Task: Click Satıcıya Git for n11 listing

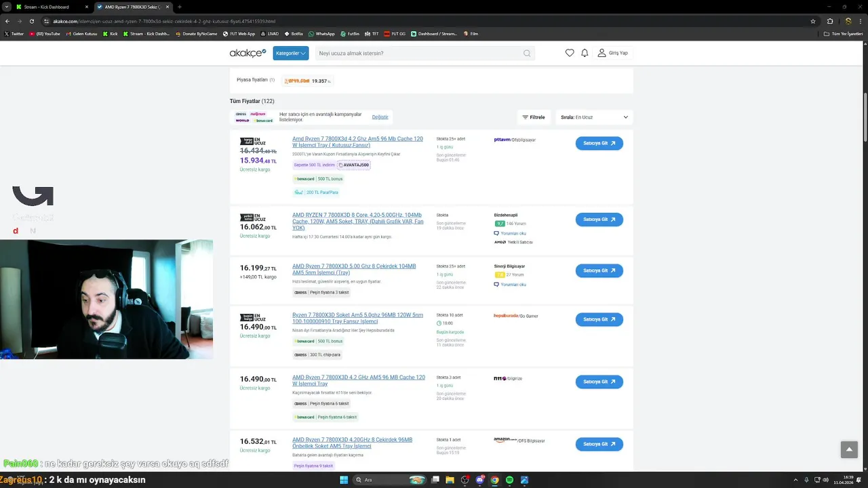Action: tap(599, 382)
